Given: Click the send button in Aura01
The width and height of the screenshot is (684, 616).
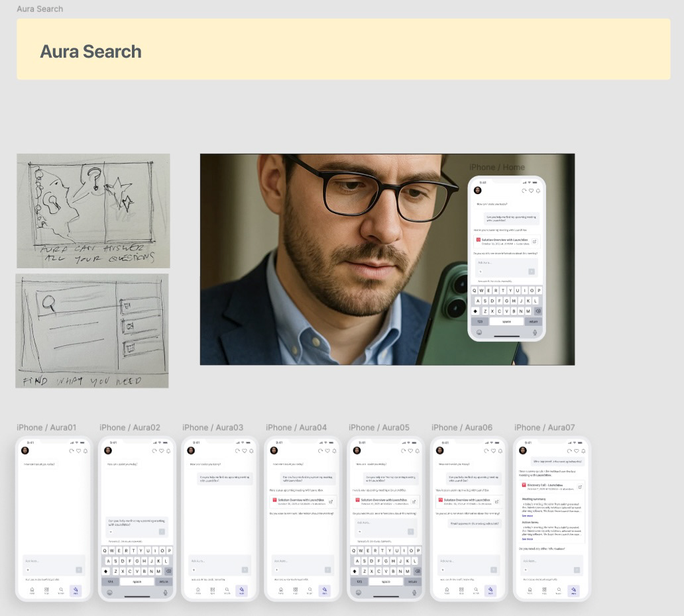Looking at the screenshot, I should click(x=79, y=570).
